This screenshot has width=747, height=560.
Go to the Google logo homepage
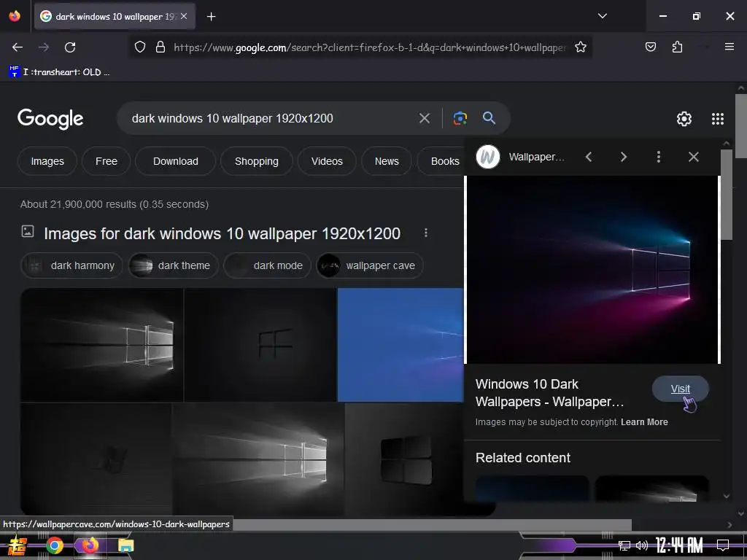(x=50, y=118)
